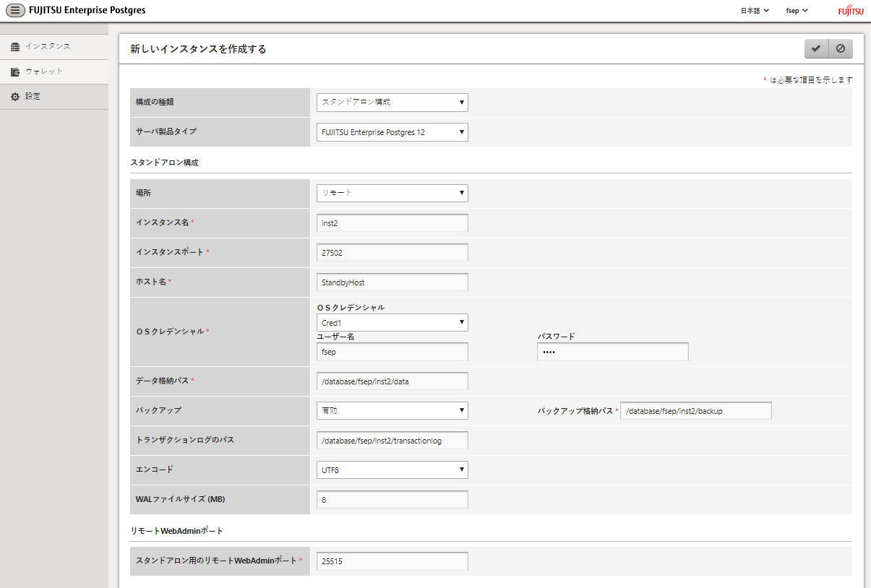Click the 構成の種類 label
This screenshot has height=588, width=871.
click(155, 102)
